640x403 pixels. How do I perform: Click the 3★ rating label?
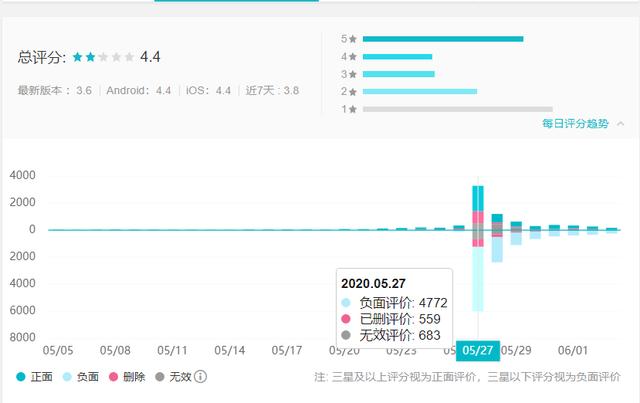[348, 74]
